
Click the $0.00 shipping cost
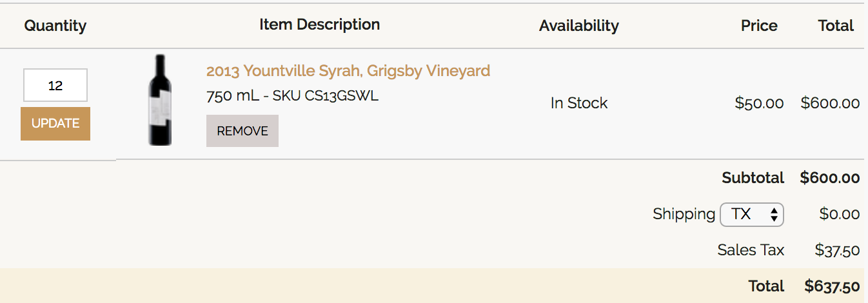pyautogui.click(x=839, y=214)
